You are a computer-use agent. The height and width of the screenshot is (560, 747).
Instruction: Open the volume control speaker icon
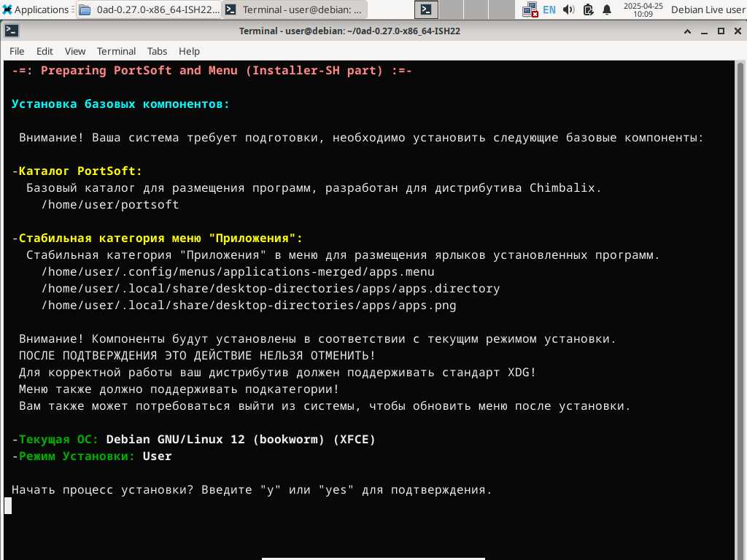(x=569, y=9)
